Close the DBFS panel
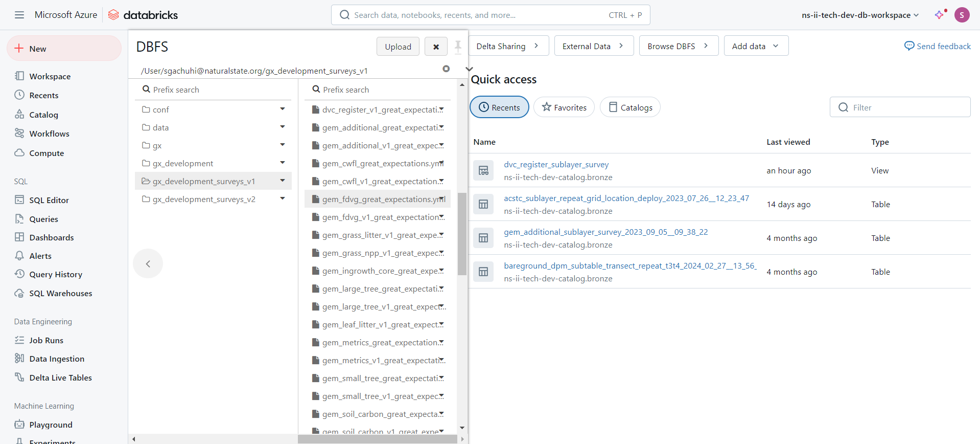Viewport: 980px width, 444px height. click(436, 47)
